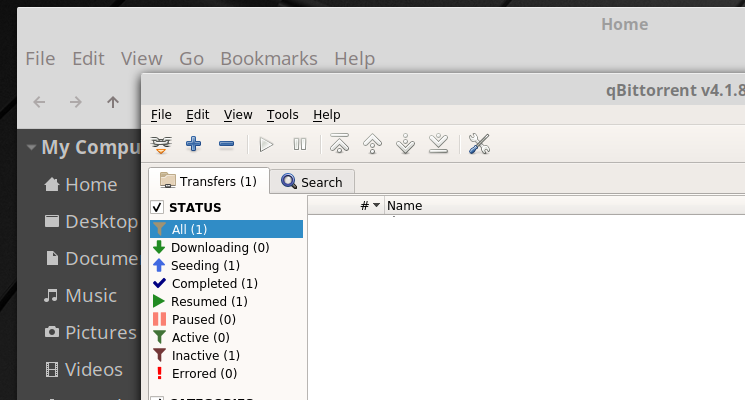Open Home in the file manager sidebar
Image resolution: width=745 pixels, height=400 pixels.
80,184
